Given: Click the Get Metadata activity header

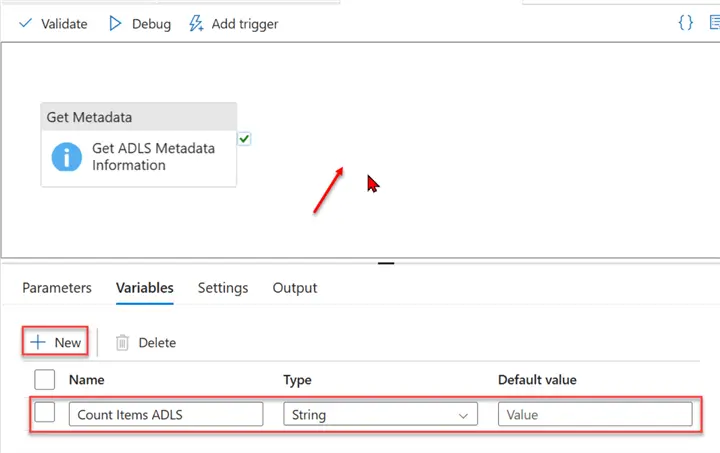Looking at the screenshot, I should click(139, 117).
